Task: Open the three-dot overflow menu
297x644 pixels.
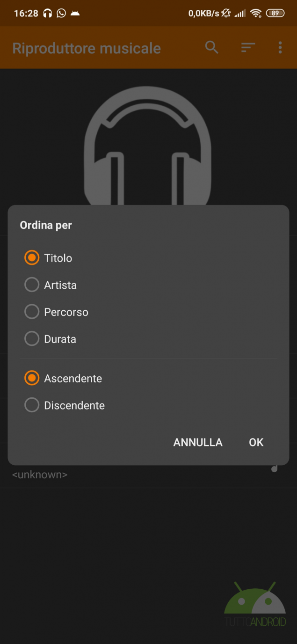Action: coord(280,47)
